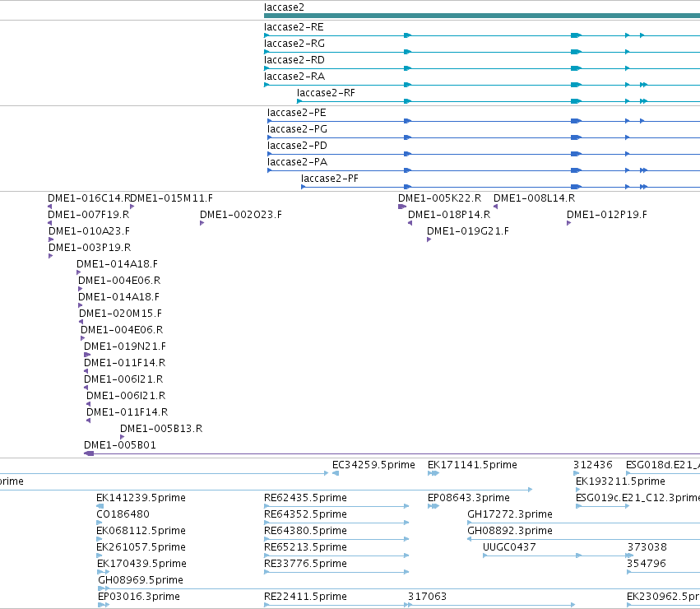
Task: Select the DME1-012P19.F feature label
Action: pos(607,215)
